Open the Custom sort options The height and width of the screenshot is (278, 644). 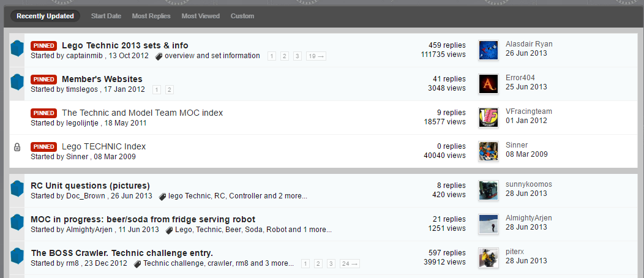tap(242, 16)
